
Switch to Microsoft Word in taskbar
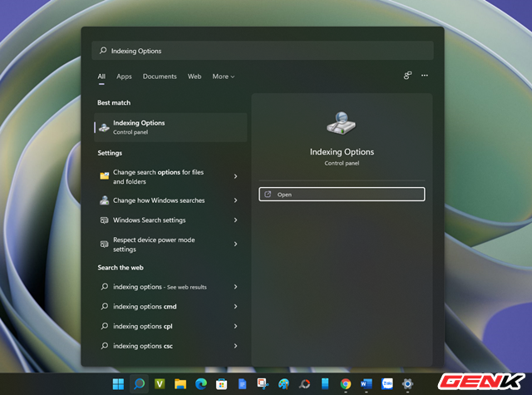pos(366,384)
